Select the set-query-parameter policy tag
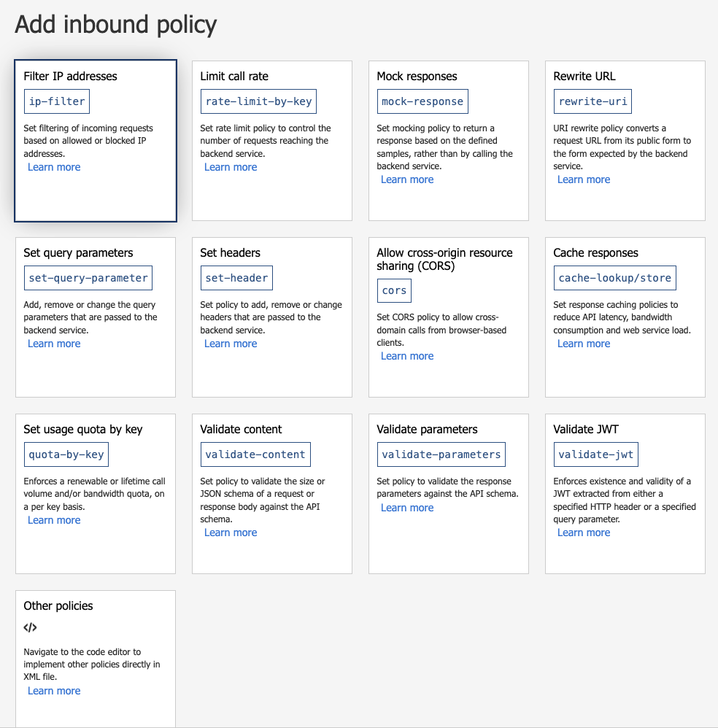The height and width of the screenshot is (728, 718). (x=88, y=278)
